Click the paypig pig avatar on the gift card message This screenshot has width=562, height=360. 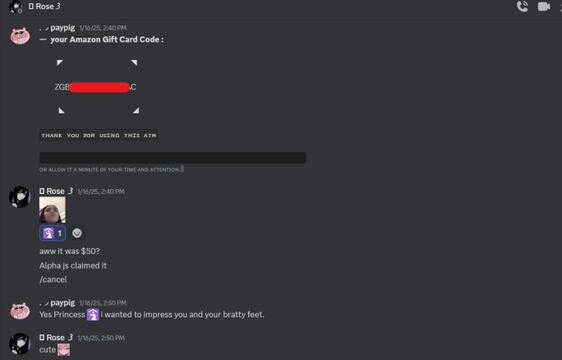coord(20,36)
